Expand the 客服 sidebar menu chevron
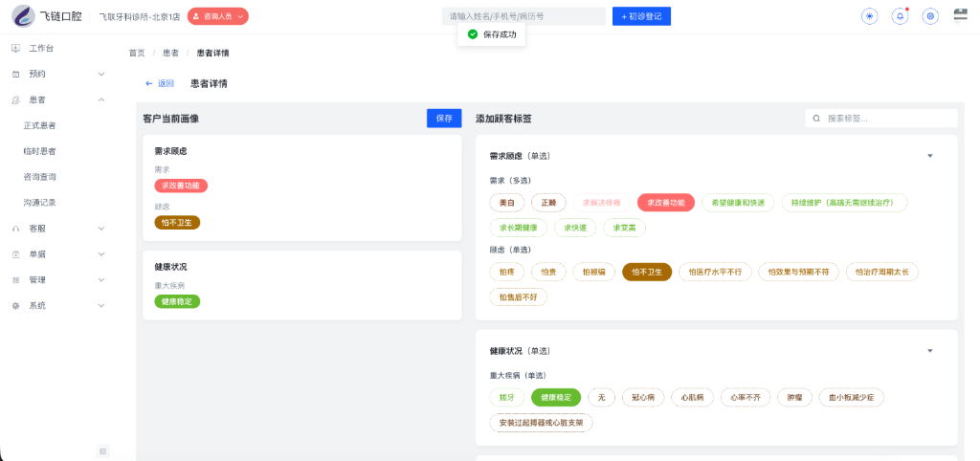 [x=101, y=229]
